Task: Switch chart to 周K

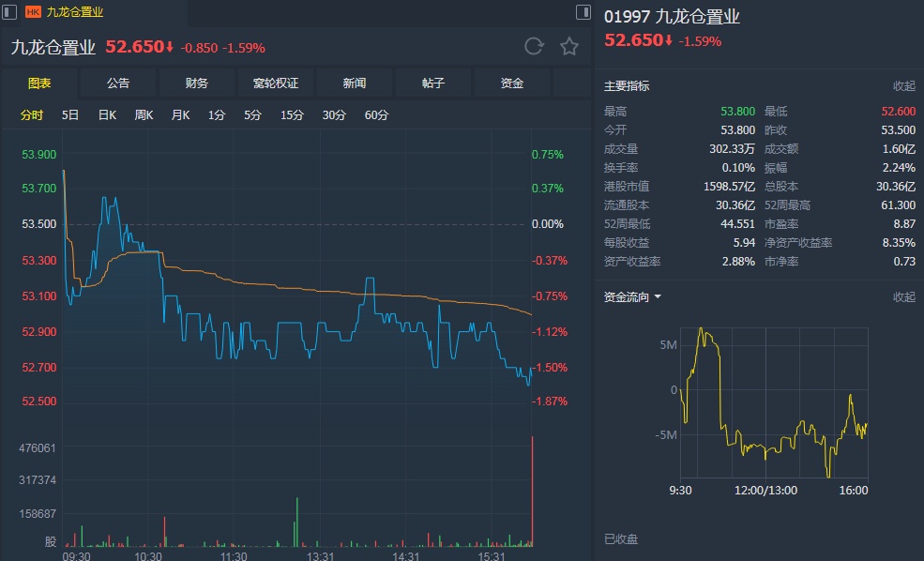Action: (x=144, y=114)
